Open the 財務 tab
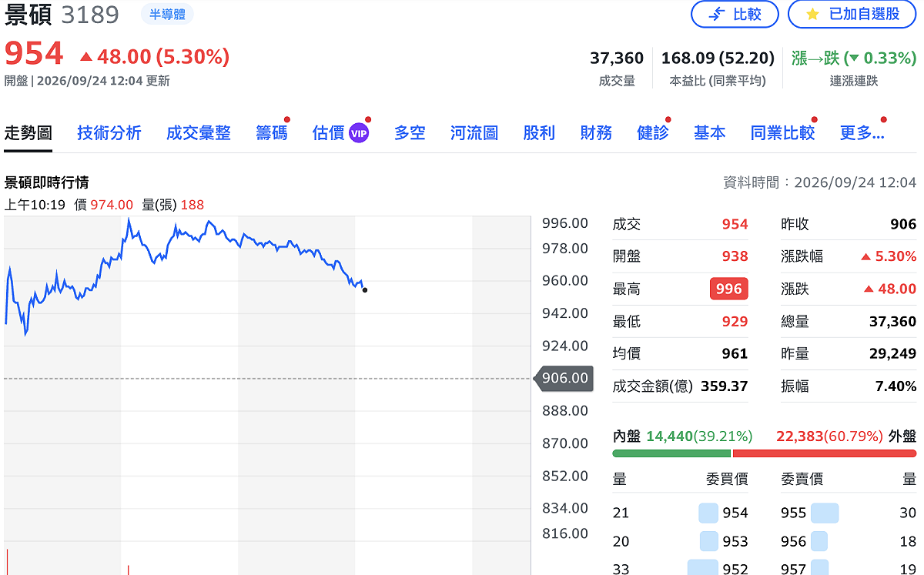Viewport: 924px width, 575px height. coord(596,133)
